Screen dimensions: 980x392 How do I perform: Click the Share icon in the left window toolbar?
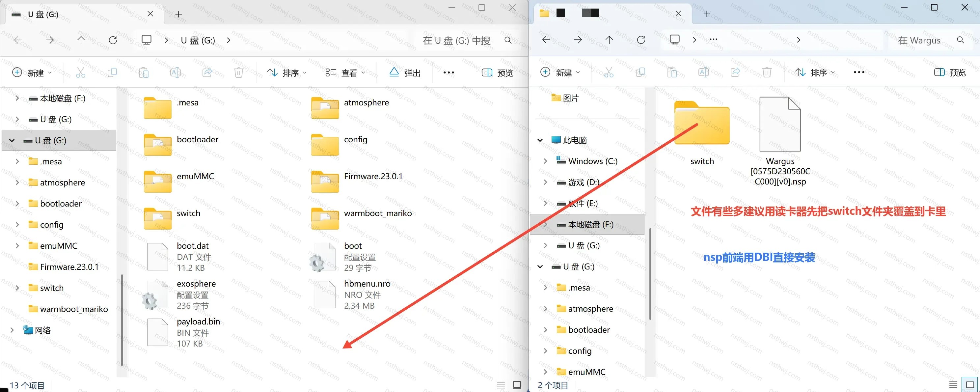click(207, 72)
